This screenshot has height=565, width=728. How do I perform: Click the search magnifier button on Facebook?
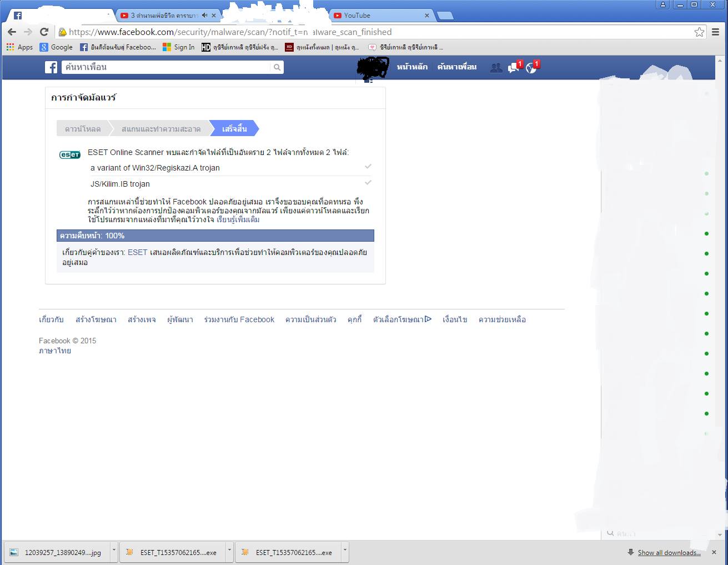click(x=277, y=67)
